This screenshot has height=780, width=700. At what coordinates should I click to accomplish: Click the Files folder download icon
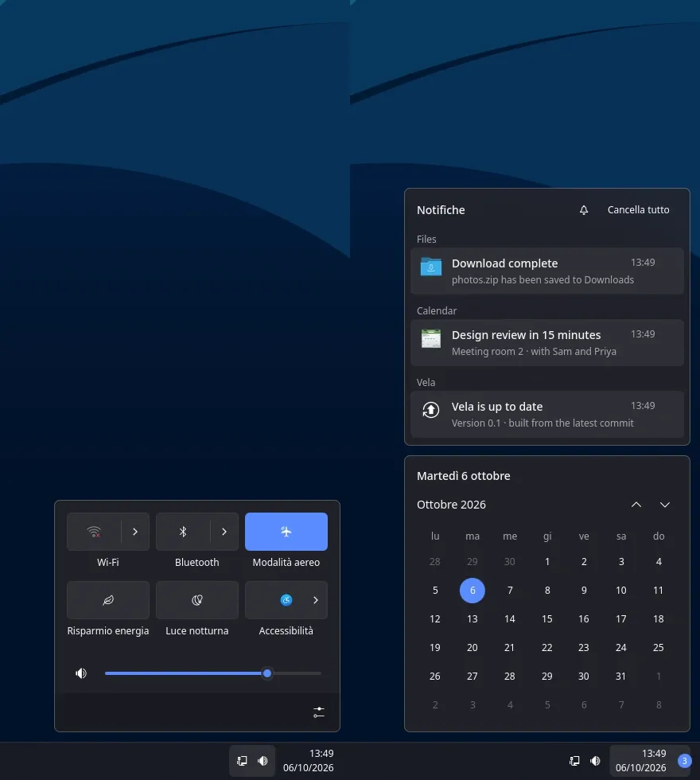[x=431, y=267]
